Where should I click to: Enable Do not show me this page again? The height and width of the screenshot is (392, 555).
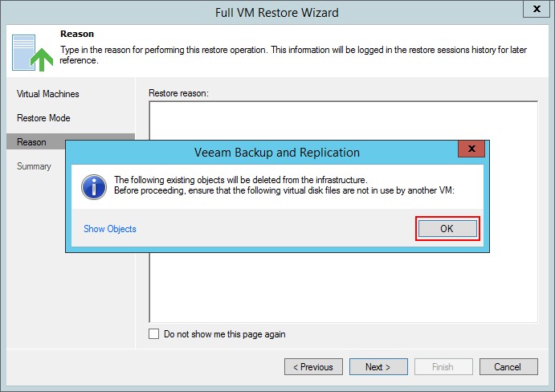153,334
